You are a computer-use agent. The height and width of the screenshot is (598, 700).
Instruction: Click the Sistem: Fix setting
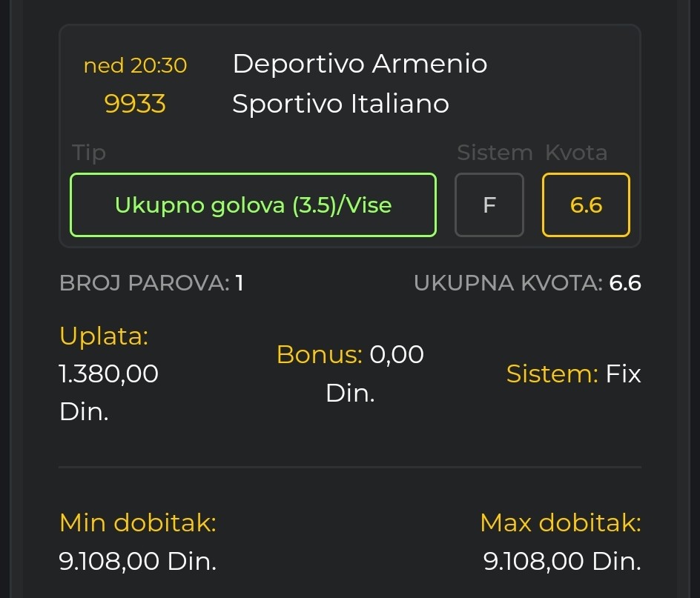pyautogui.click(x=573, y=374)
